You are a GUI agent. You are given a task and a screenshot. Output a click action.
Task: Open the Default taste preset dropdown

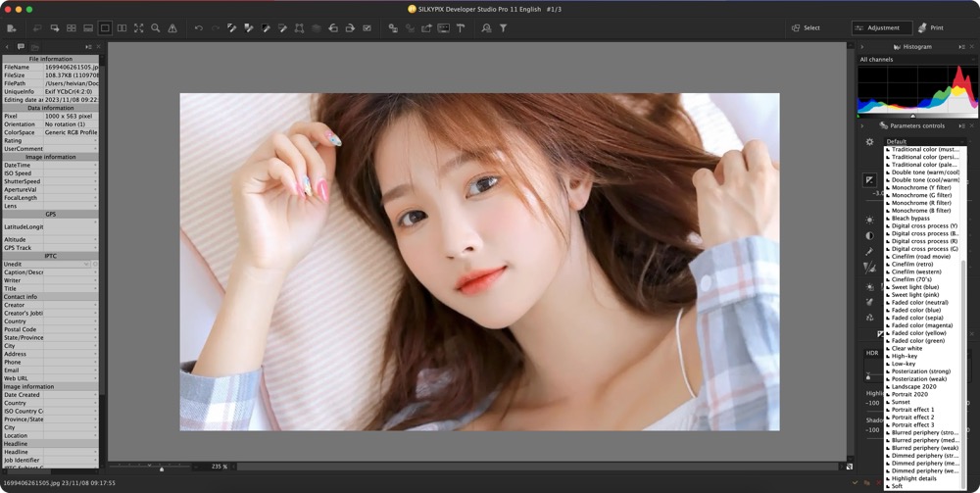925,142
